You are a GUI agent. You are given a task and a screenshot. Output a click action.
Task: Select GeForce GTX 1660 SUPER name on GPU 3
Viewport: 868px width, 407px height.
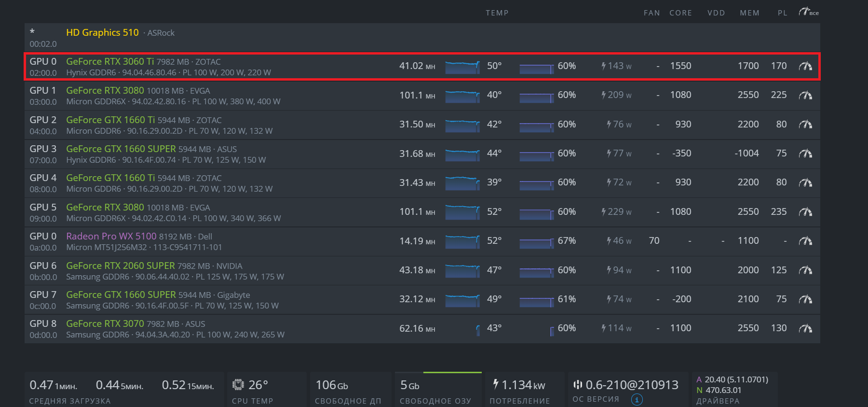121,149
